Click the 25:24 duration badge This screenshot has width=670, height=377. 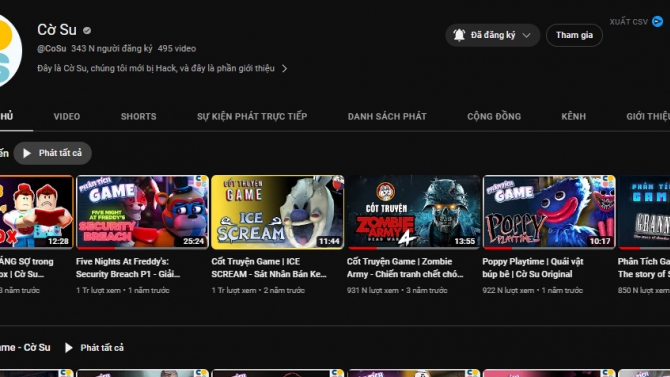pos(194,241)
